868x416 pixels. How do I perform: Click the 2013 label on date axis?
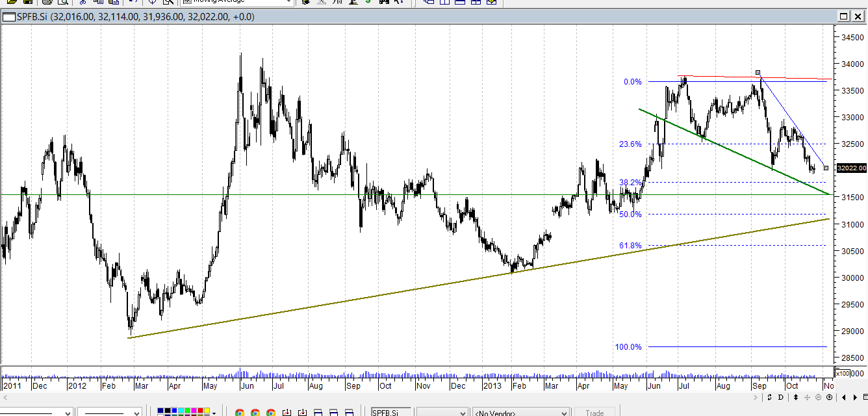(492, 385)
